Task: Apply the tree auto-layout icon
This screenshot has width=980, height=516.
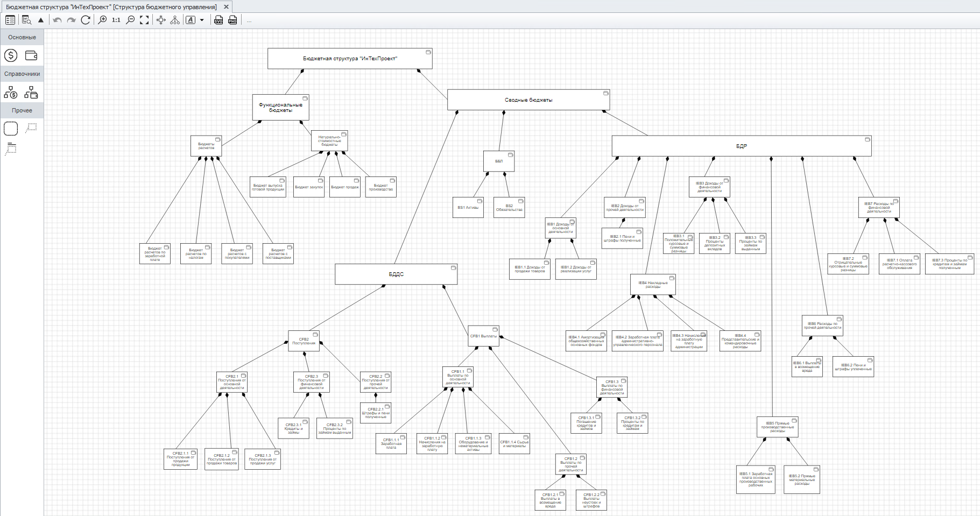Action: pyautogui.click(x=175, y=20)
